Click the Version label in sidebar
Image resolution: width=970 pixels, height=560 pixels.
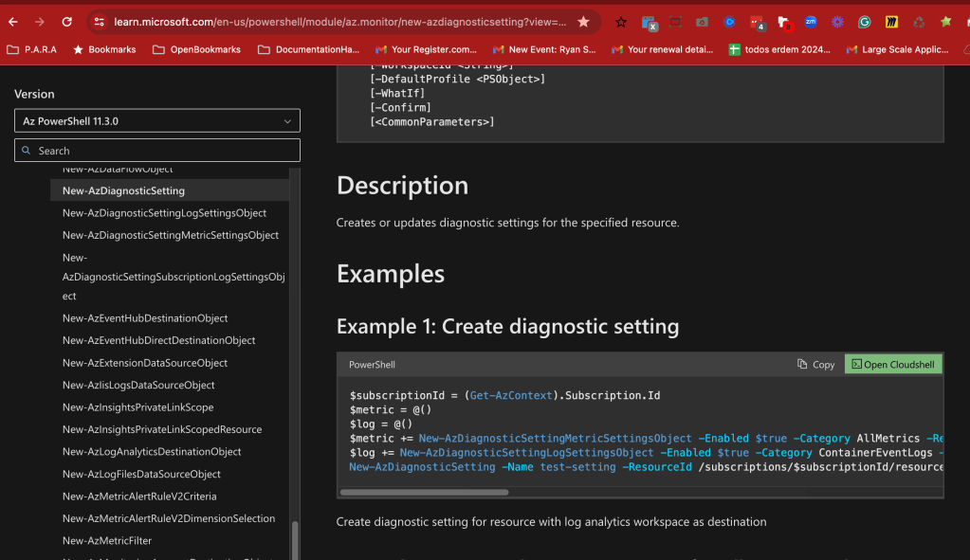(x=34, y=94)
